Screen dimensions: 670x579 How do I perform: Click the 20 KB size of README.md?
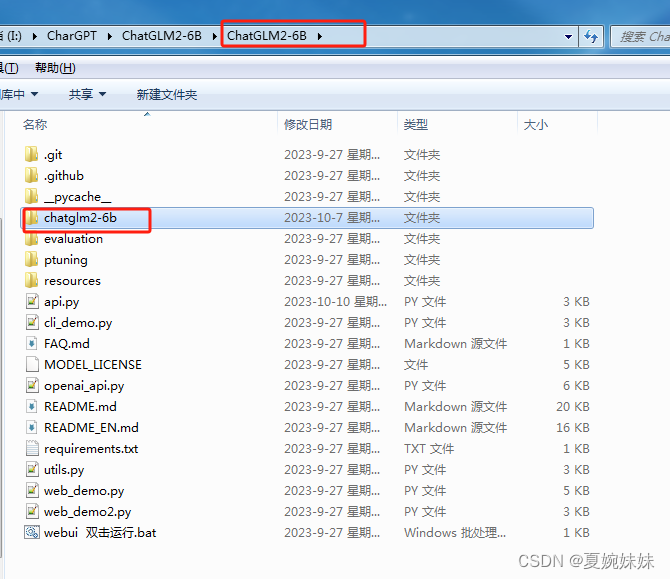573,406
